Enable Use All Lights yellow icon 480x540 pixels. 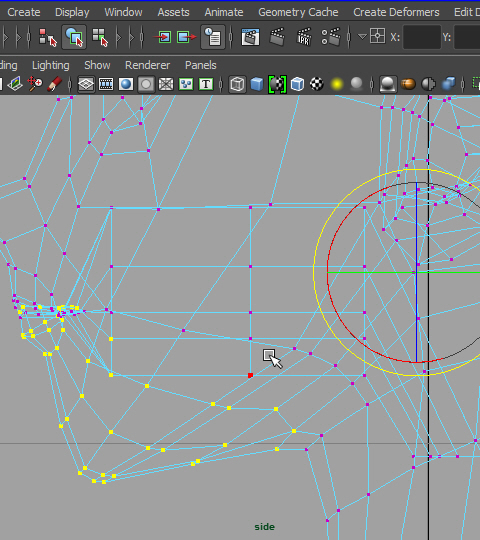[x=337, y=84]
